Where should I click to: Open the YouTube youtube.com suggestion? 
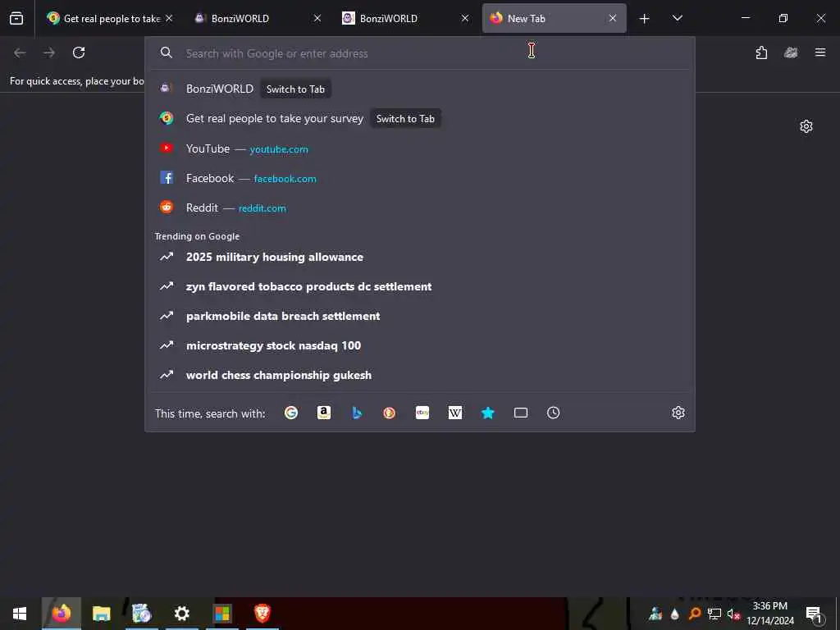coord(420,148)
